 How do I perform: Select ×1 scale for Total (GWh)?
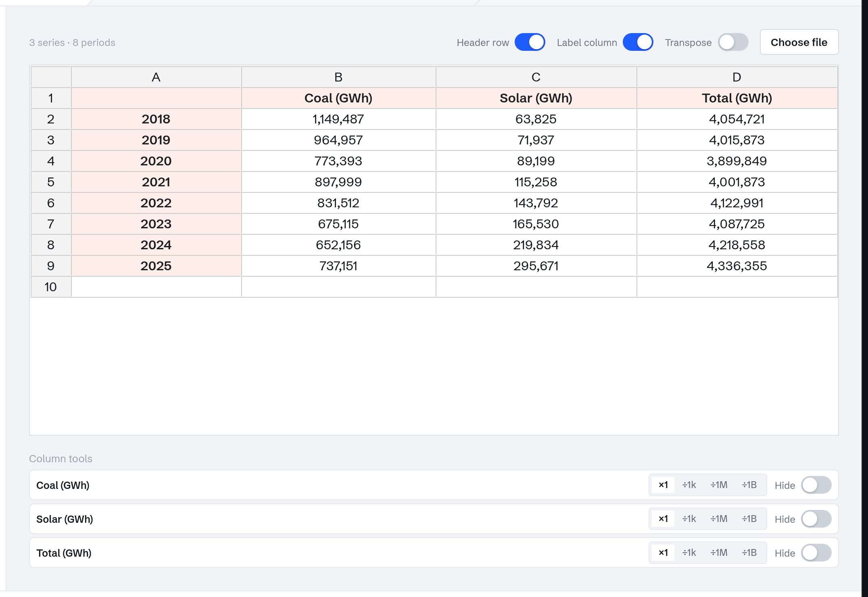(x=663, y=553)
